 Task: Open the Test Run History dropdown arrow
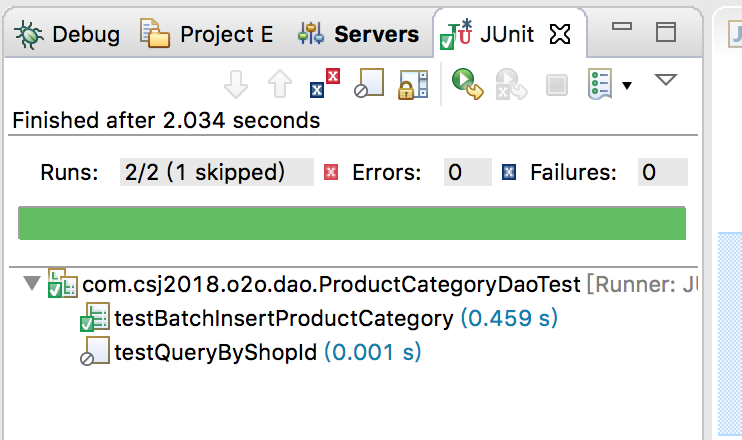pyautogui.click(x=627, y=86)
